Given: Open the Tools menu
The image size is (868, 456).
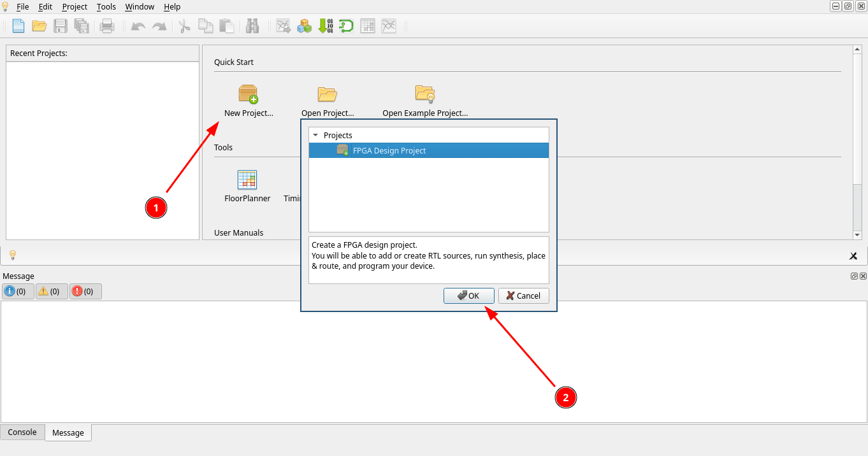Looking at the screenshot, I should click(106, 6).
